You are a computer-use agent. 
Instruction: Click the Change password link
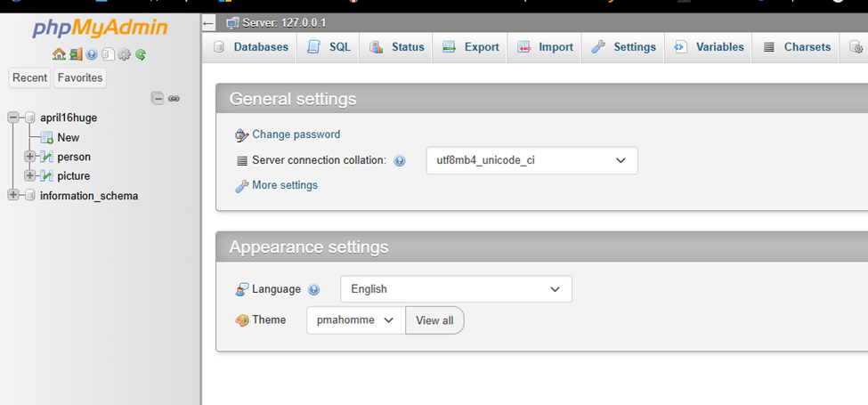click(296, 134)
